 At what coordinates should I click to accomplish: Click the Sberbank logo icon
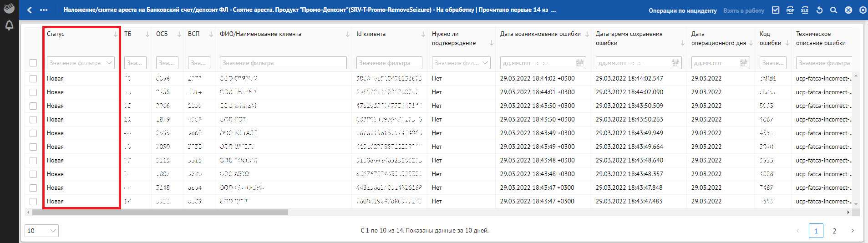click(9, 8)
